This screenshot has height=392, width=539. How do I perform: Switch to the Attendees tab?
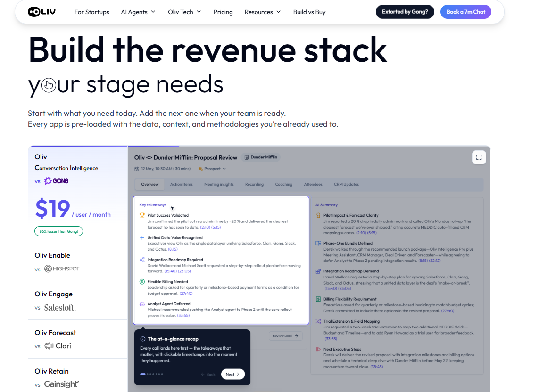[x=313, y=185]
